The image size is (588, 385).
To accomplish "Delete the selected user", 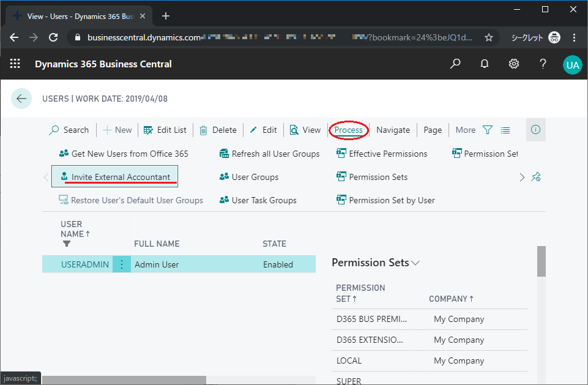I will coord(218,130).
